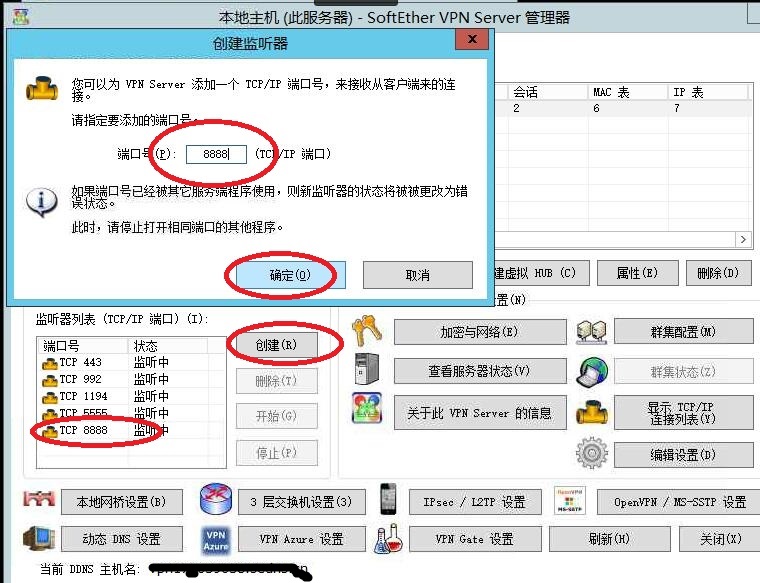Click the server tower icon beside 查看服务器状态

coord(366,370)
